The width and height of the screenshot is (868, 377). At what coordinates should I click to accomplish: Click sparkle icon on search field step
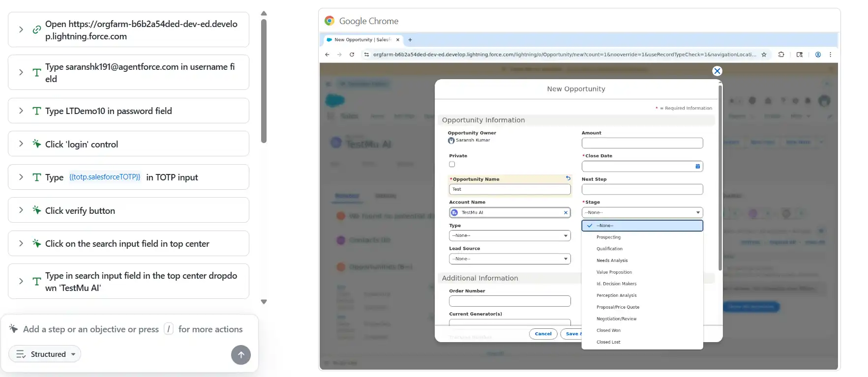pyautogui.click(x=36, y=243)
